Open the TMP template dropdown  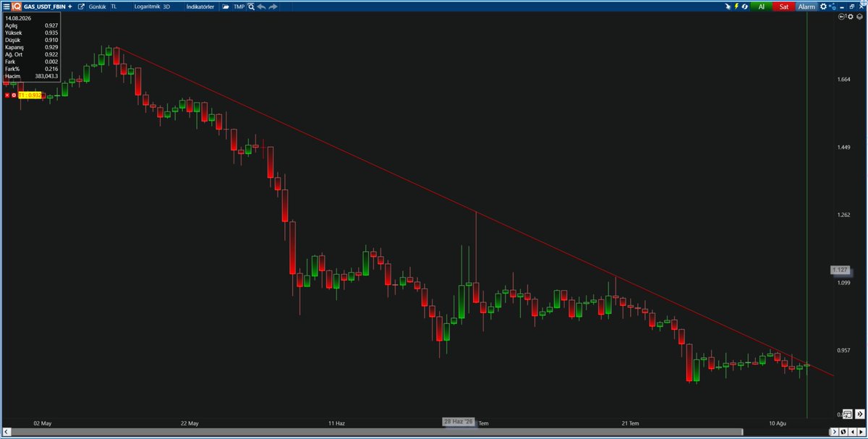click(x=239, y=7)
